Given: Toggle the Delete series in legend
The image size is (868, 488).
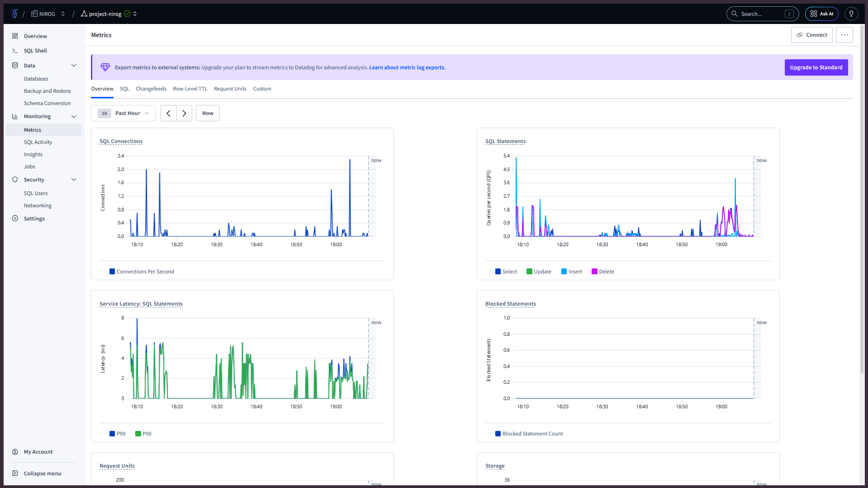Looking at the screenshot, I should tap(602, 272).
